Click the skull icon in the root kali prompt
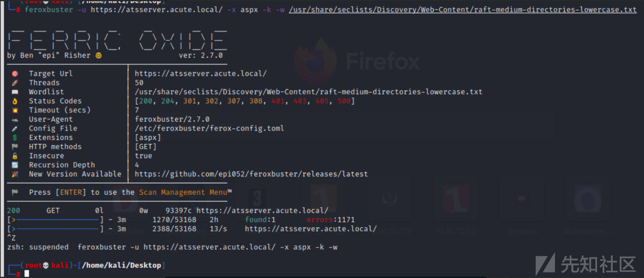The height and width of the screenshot is (278, 644). [46, 265]
